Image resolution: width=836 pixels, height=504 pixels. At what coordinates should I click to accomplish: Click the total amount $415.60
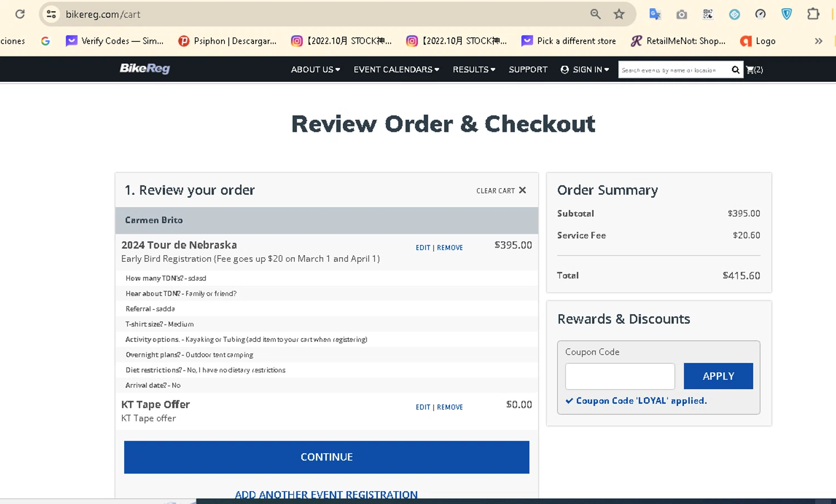pos(741,276)
